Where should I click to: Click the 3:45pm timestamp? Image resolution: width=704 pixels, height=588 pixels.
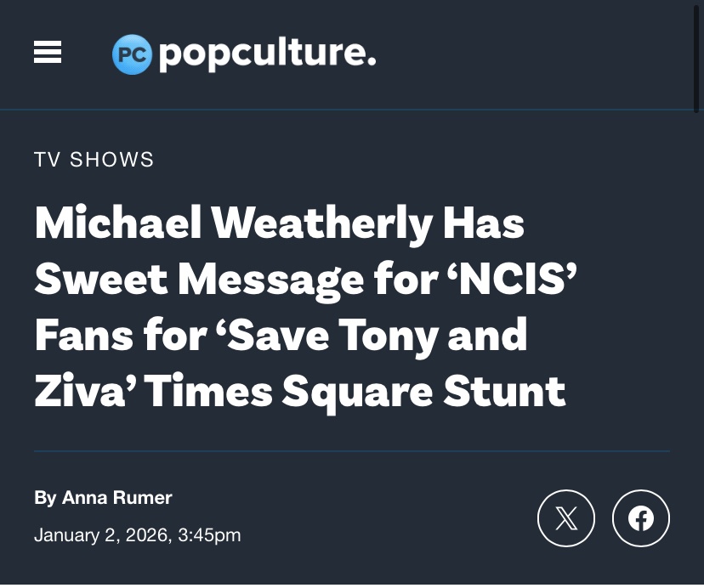coord(210,535)
